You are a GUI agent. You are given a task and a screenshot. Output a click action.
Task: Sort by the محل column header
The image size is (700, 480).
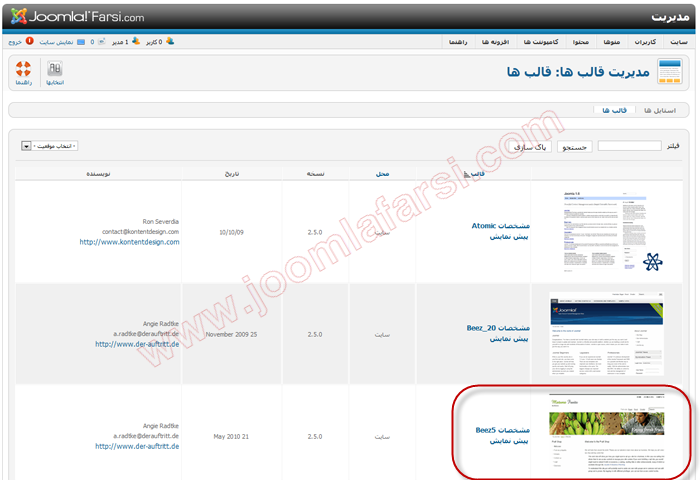click(382, 174)
